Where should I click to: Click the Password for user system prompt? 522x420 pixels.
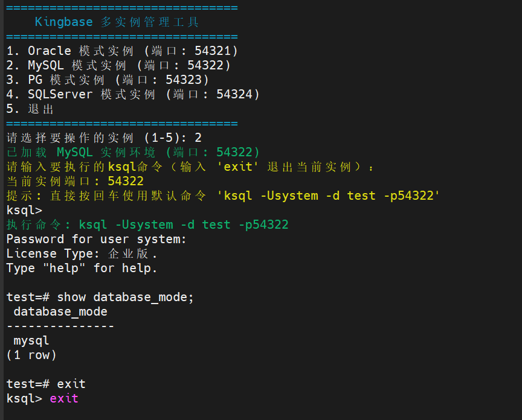point(97,239)
